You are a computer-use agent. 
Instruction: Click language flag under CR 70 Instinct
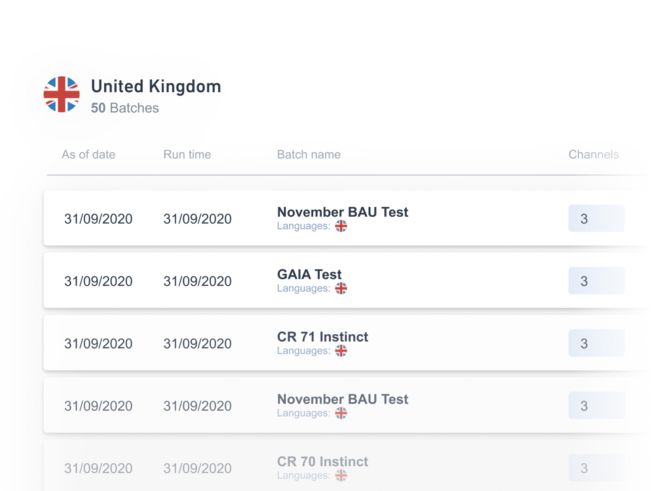pyautogui.click(x=341, y=475)
